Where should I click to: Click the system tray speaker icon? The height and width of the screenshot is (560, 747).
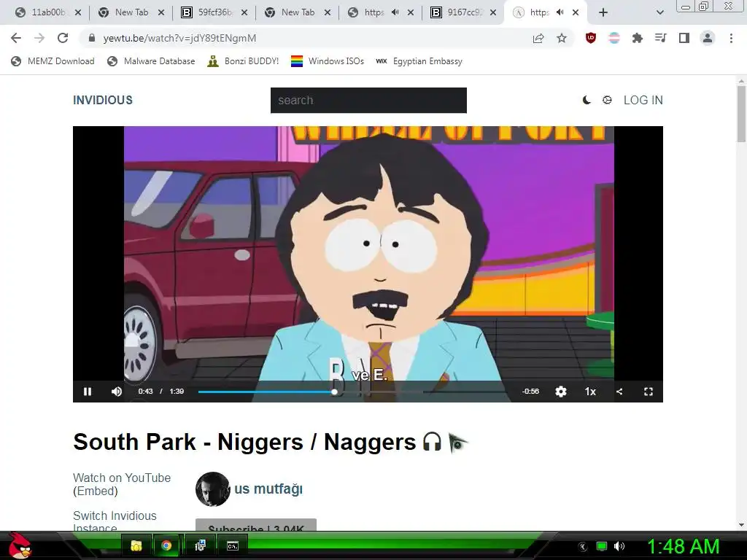tap(619, 546)
